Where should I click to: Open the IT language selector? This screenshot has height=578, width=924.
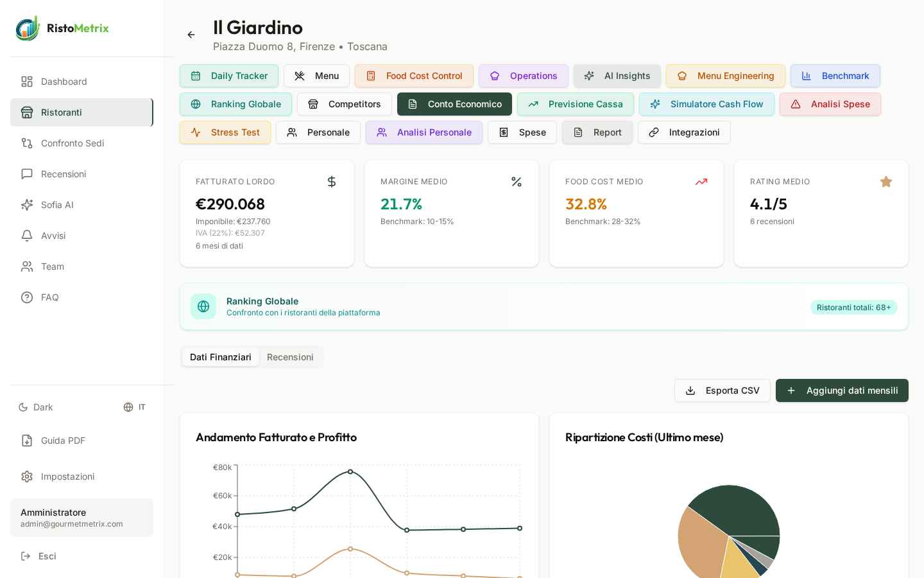tap(135, 407)
